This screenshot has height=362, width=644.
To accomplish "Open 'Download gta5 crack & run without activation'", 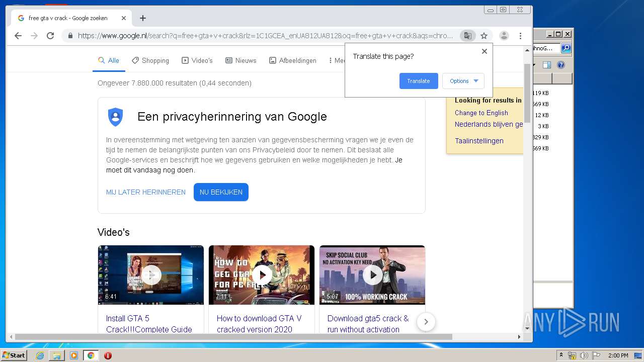I will (x=368, y=324).
